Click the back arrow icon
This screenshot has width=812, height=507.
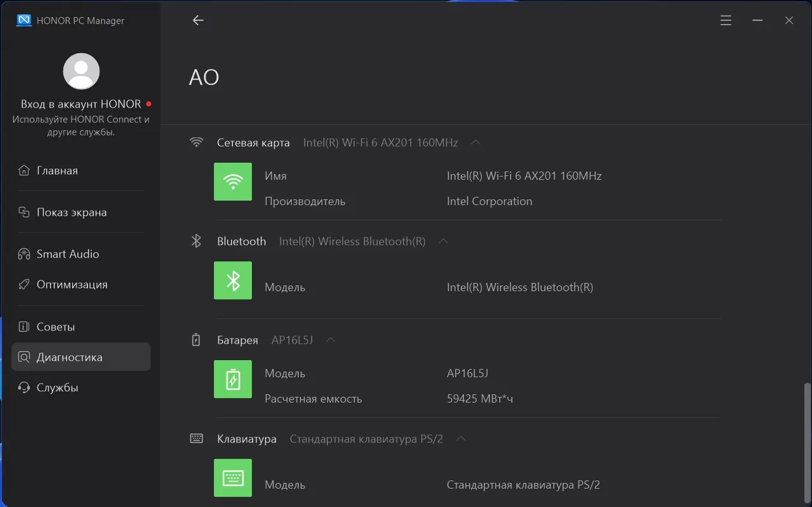[x=198, y=20]
